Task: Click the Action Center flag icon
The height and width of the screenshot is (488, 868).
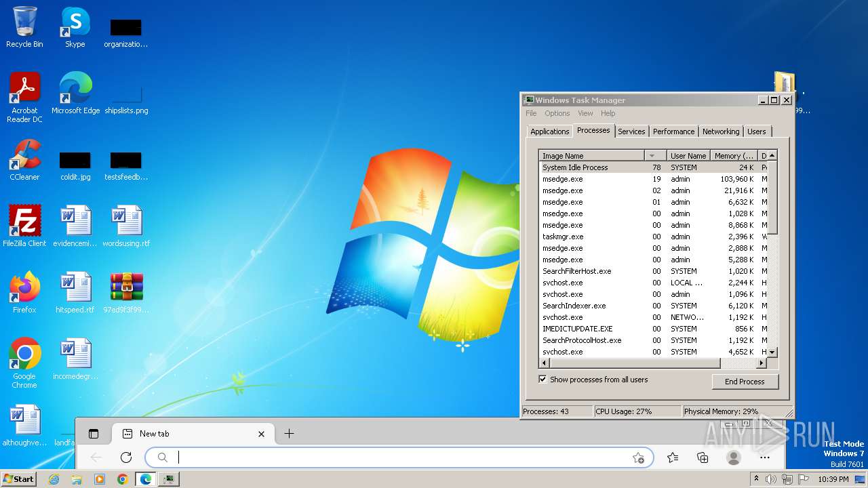Action: pos(804,479)
